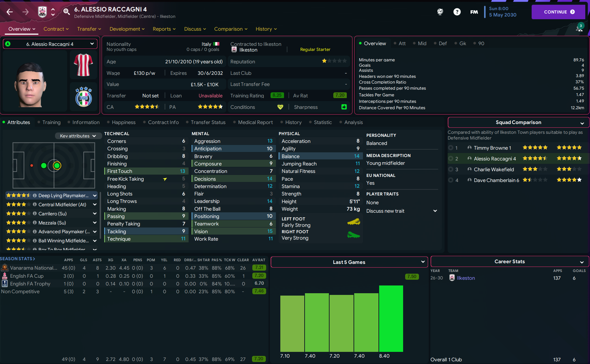Click the Free Kick Taking yellow arrow icon
The width and height of the screenshot is (590, 364).
click(165, 179)
